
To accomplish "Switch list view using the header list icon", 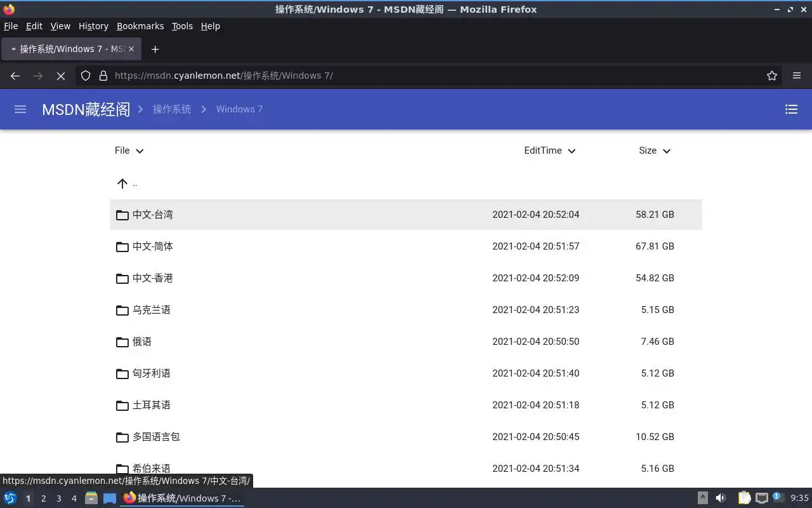I will [x=791, y=109].
